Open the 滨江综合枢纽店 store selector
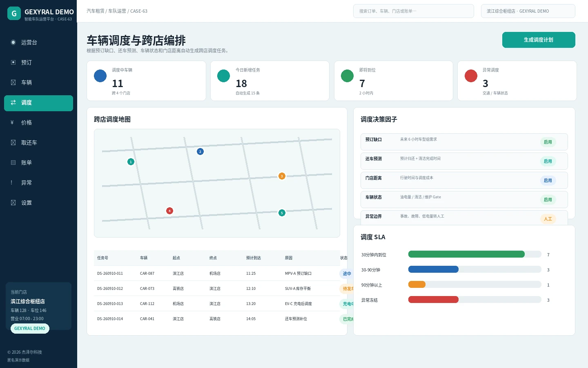588x368 pixels. pos(528,11)
